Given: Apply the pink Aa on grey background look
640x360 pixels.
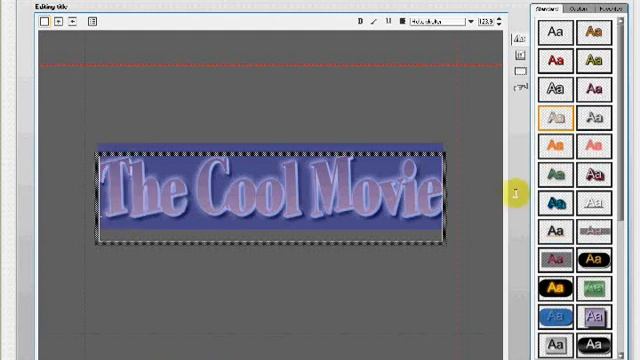Looking at the screenshot, I should [x=556, y=260].
